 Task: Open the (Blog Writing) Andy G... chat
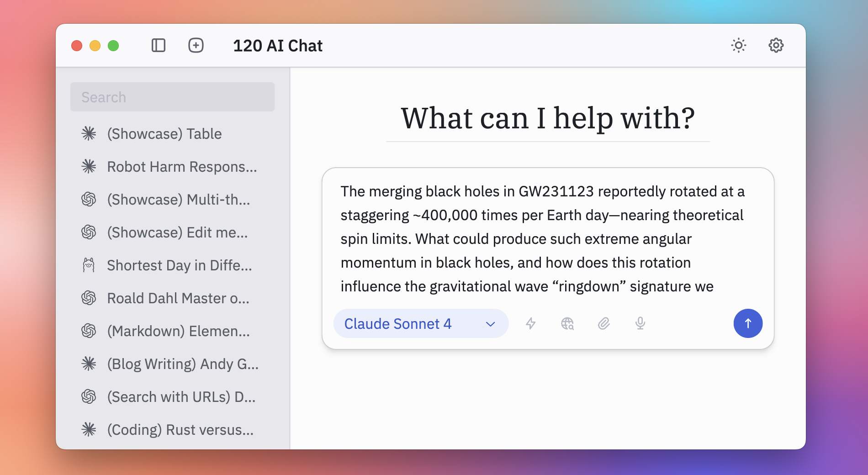(x=183, y=364)
